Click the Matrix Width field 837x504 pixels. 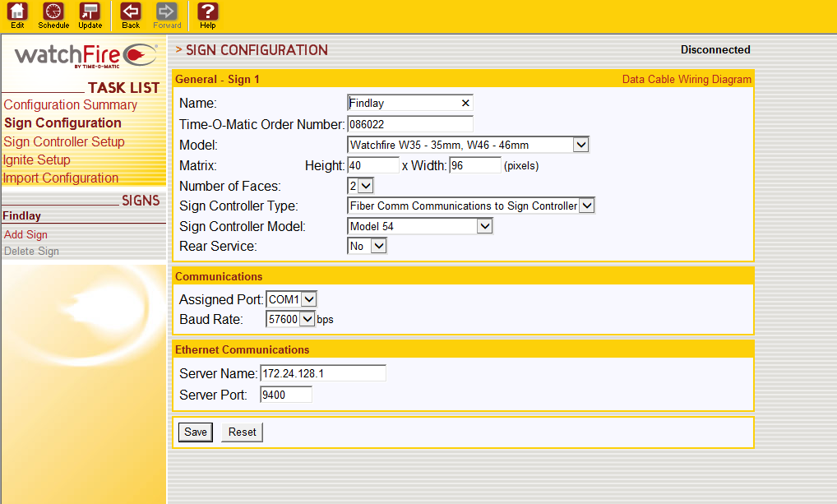(x=475, y=165)
